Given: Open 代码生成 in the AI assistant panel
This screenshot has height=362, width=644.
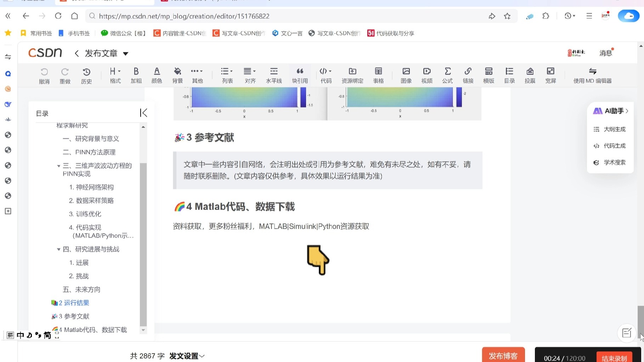Looking at the screenshot, I should coord(614,146).
